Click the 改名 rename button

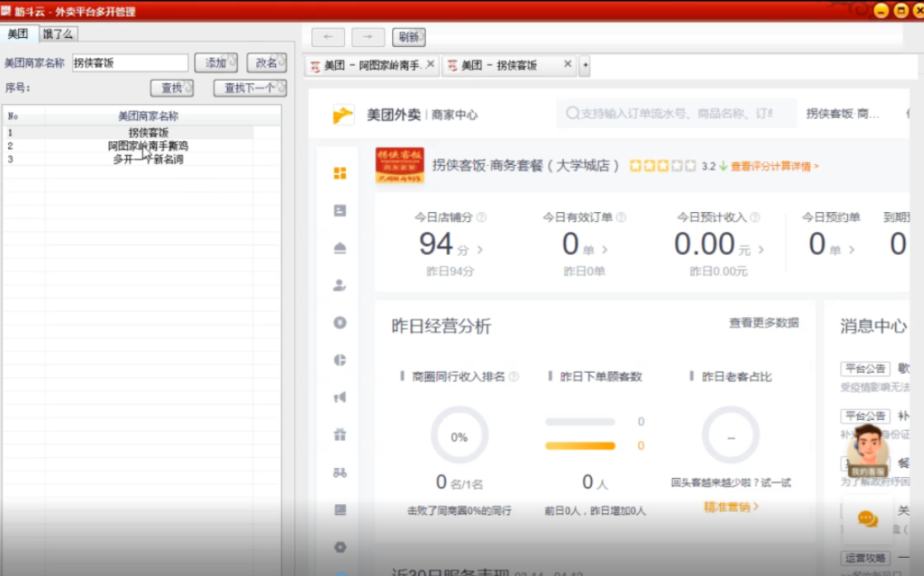[267, 63]
